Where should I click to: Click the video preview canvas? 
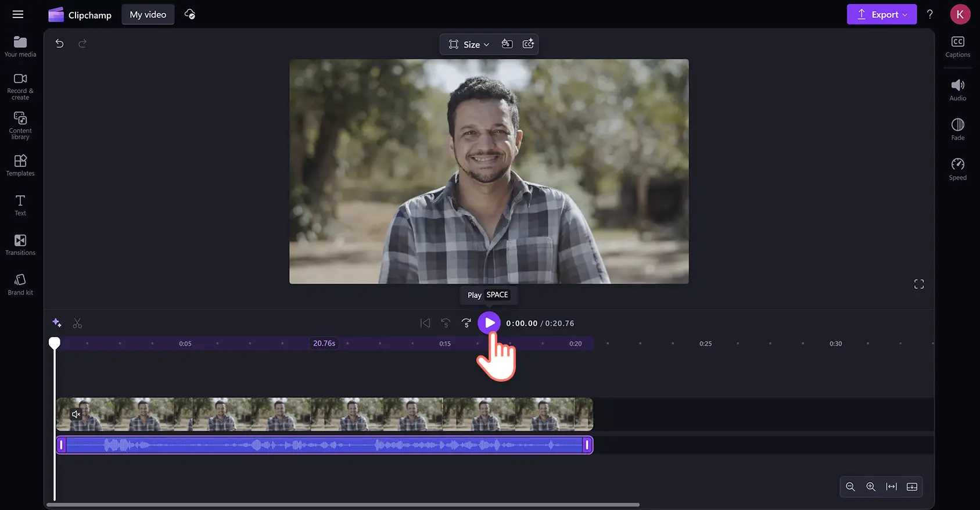(489, 171)
